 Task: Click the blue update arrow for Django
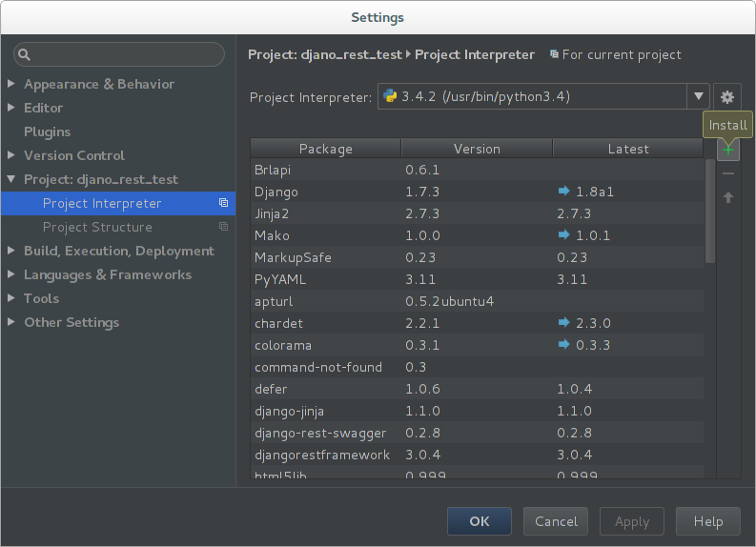pyautogui.click(x=563, y=191)
